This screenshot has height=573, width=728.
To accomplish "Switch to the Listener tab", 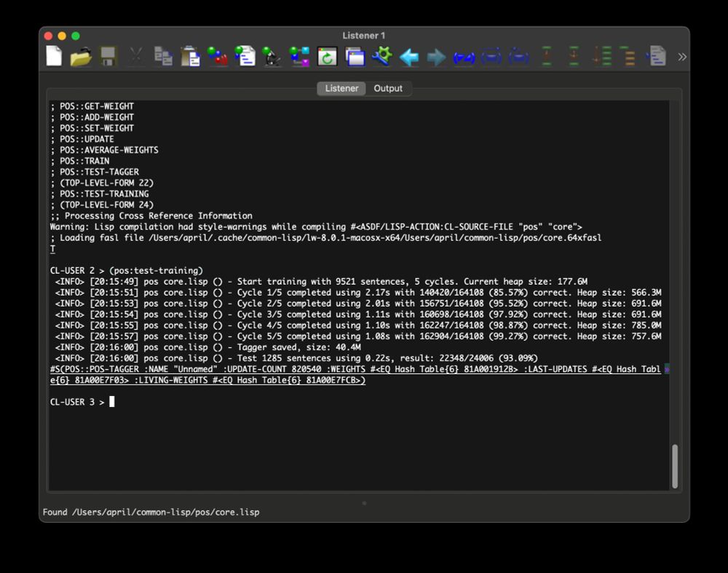I will point(341,88).
